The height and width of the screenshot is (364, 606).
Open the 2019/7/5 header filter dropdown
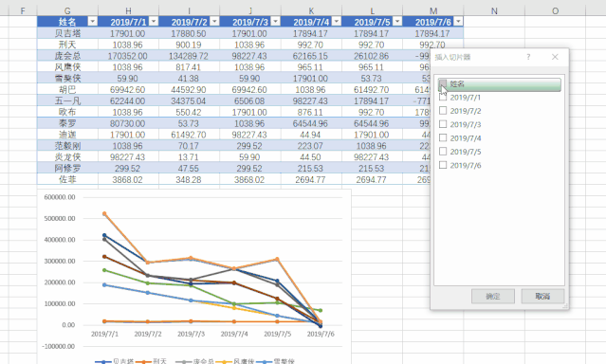(x=397, y=22)
